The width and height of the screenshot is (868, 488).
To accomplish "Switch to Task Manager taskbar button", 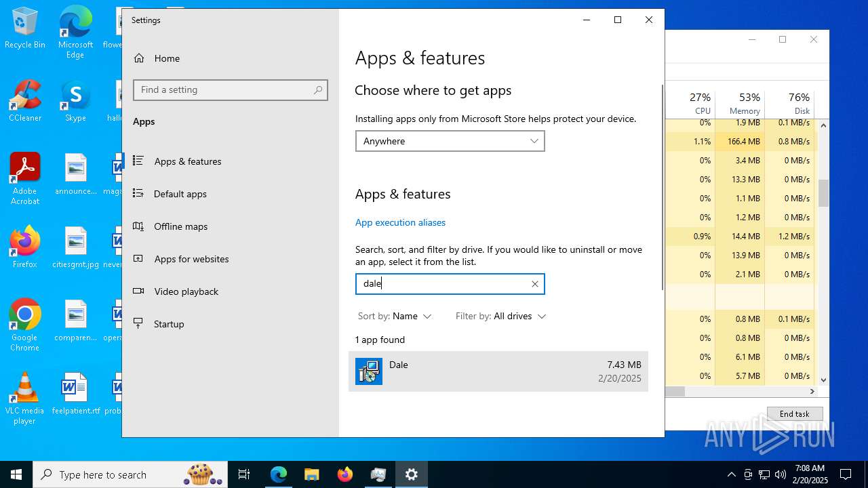I will tap(378, 474).
